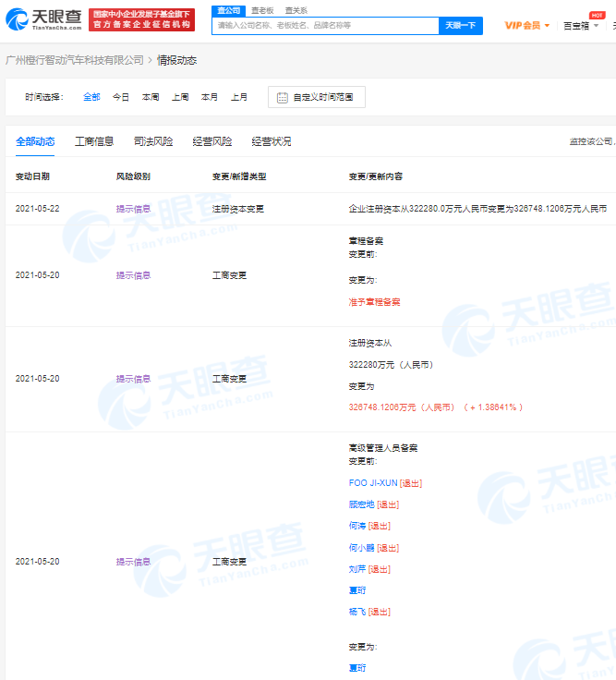Filter by 上月 time range
The image size is (616, 680).
point(239,96)
